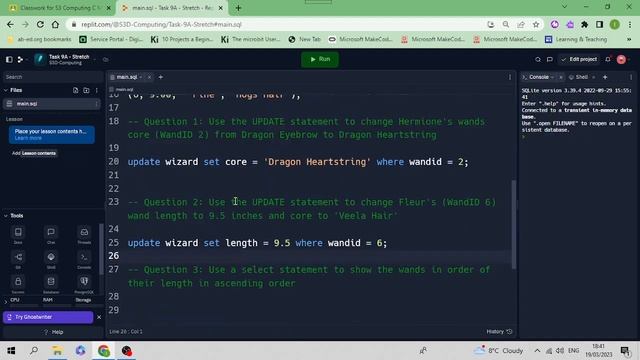Open user avatar account menu

click(x=621, y=60)
